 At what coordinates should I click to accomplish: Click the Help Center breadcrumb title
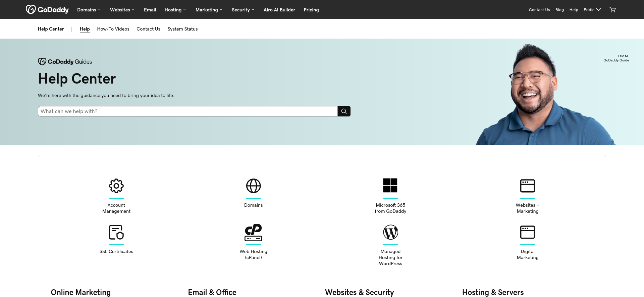coord(51,29)
